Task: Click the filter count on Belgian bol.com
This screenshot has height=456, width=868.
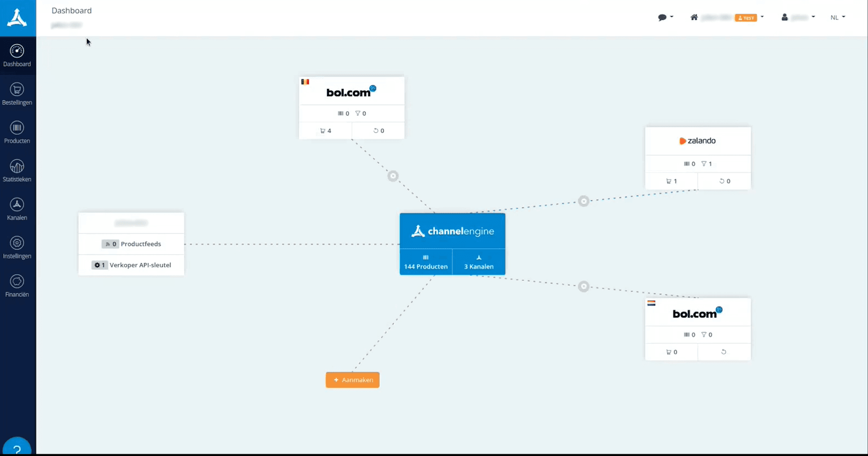Action: (361, 114)
